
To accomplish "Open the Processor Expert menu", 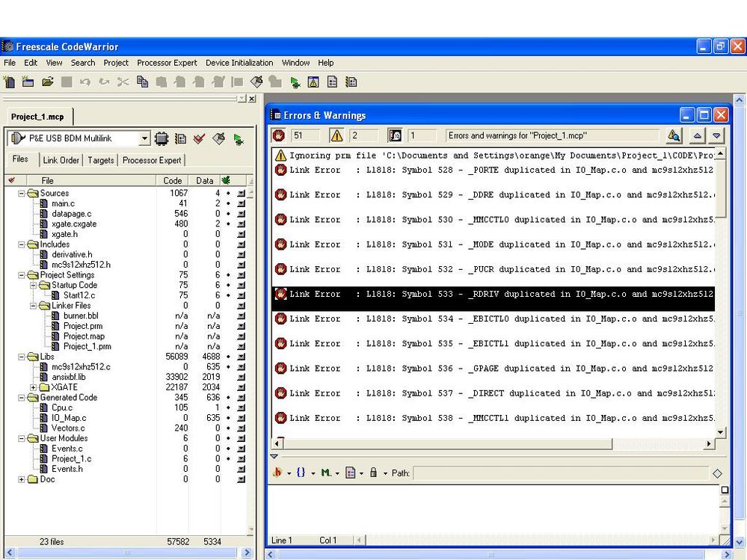I will click(x=167, y=63).
